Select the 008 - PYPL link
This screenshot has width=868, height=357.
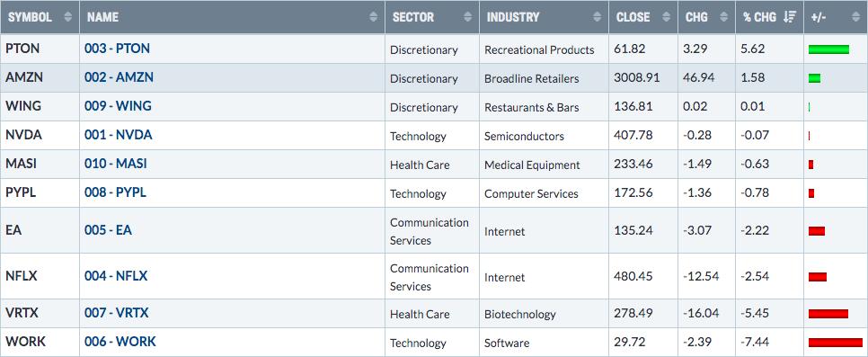pos(116,193)
